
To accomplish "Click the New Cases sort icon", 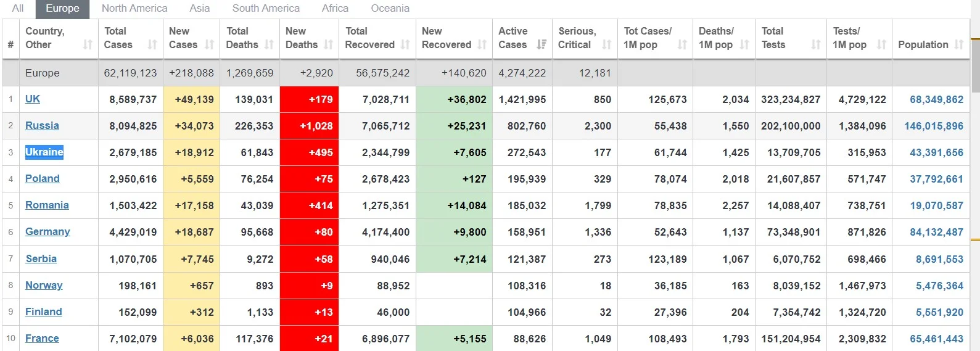I will [x=209, y=44].
